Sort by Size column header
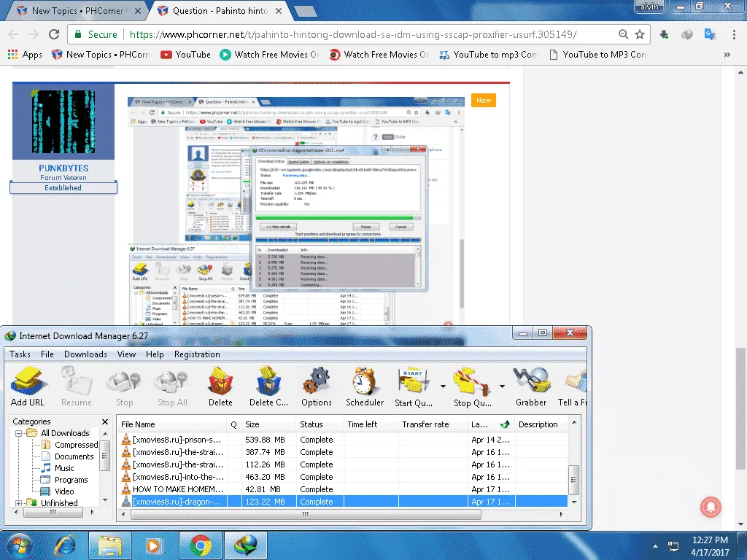Viewport: 747px width, 560px height. tap(268, 424)
